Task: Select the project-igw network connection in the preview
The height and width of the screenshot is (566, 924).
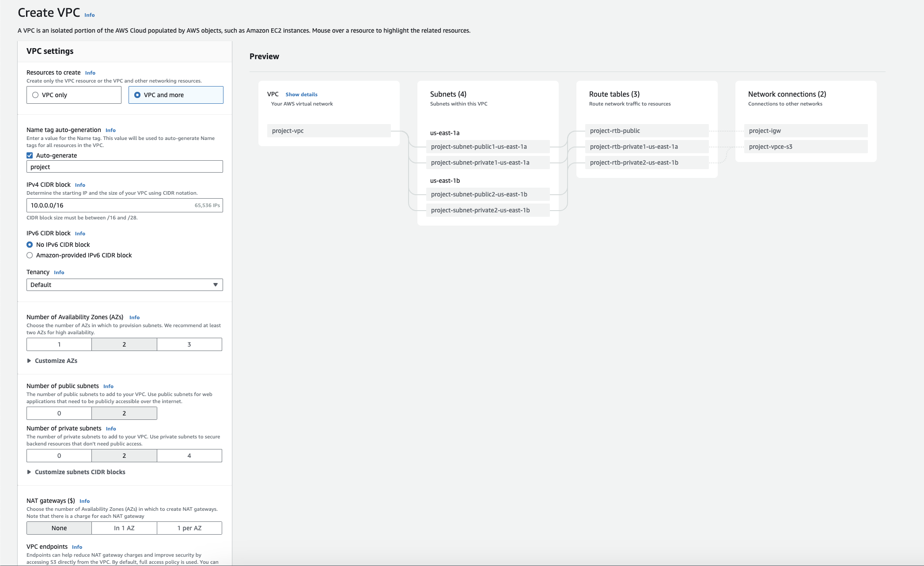Action: click(805, 131)
